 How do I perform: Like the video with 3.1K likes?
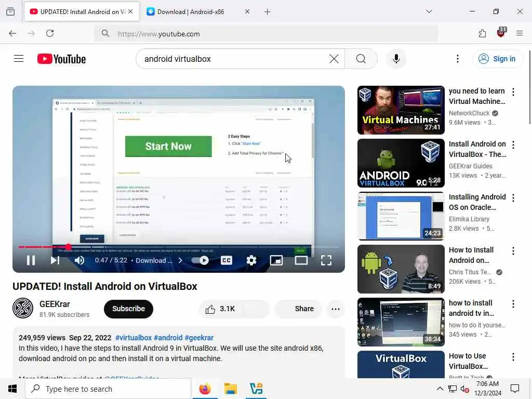[220, 309]
